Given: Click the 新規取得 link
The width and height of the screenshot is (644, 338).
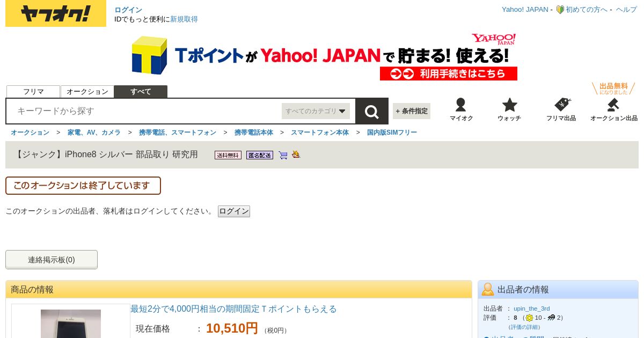Looking at the screenshot, I should tap(184, 19).
